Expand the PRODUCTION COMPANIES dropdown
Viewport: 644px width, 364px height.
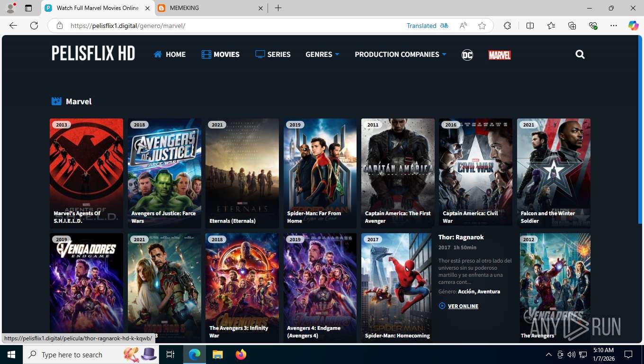pos(401,55)
